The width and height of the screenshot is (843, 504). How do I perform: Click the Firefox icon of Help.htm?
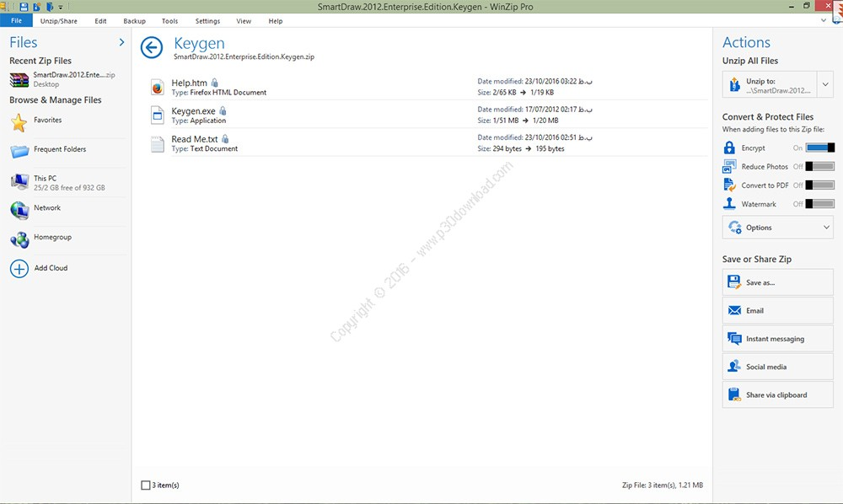[157, 87]
